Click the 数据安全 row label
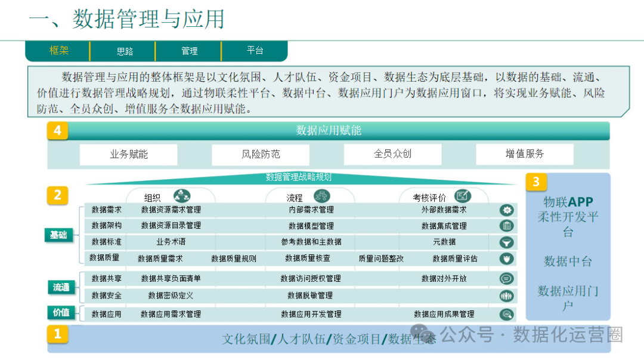Viewport: 644px width, 360px height. tap(106, 296)
